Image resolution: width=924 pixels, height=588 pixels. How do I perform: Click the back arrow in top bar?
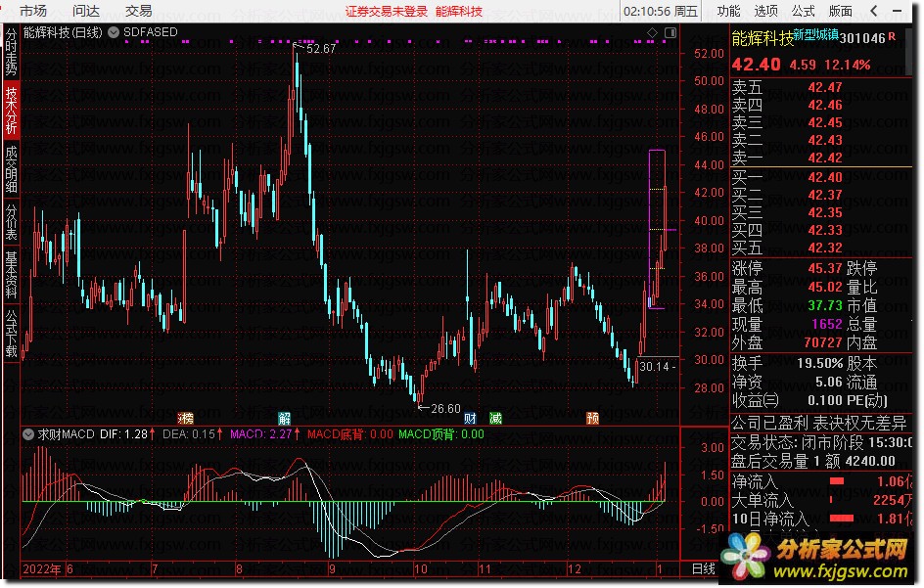pos(874,11)
